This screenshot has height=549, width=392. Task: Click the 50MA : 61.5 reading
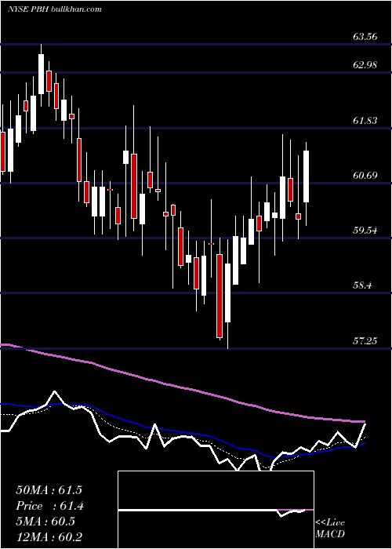click(49, 490)
